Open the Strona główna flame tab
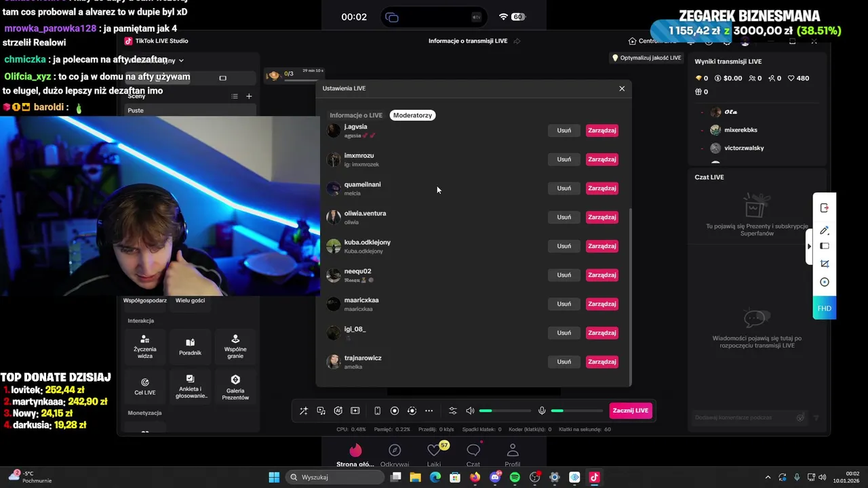Screen dimensions: 868x488 pos(355,455)
